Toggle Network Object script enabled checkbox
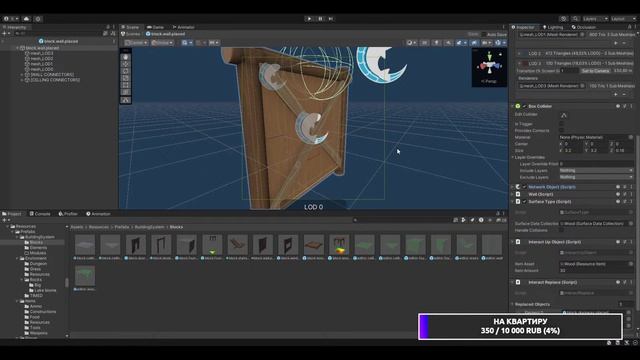 click(524, 187)
